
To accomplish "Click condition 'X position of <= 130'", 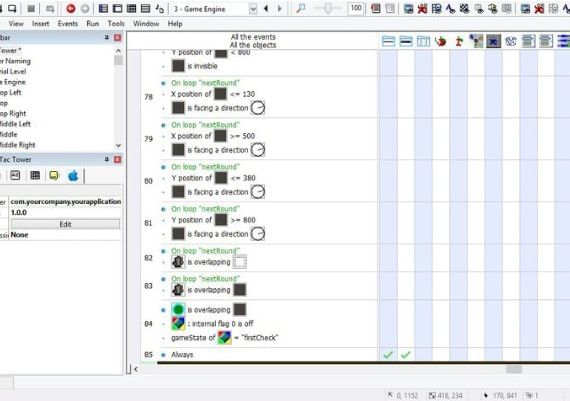I will click(213, 94).
